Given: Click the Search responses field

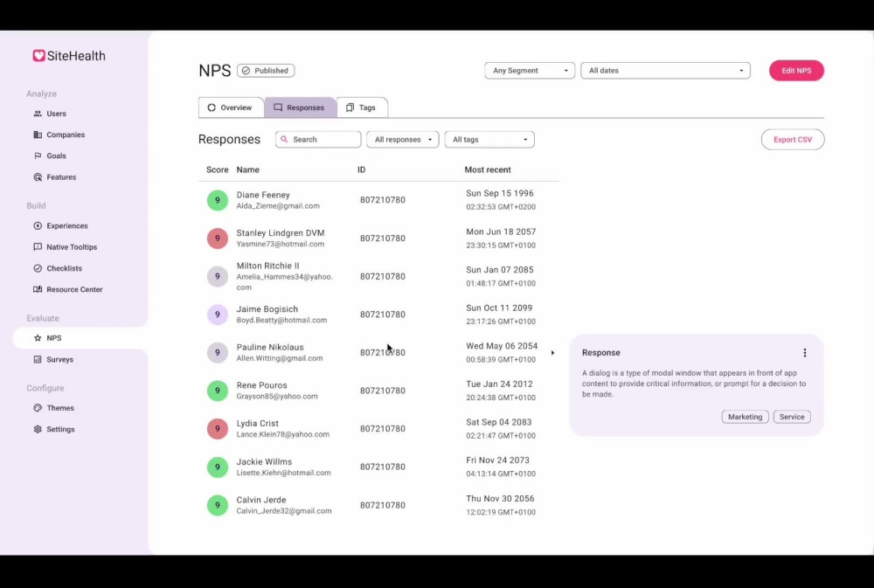Looking at the screenshot, I should (318, 139).
